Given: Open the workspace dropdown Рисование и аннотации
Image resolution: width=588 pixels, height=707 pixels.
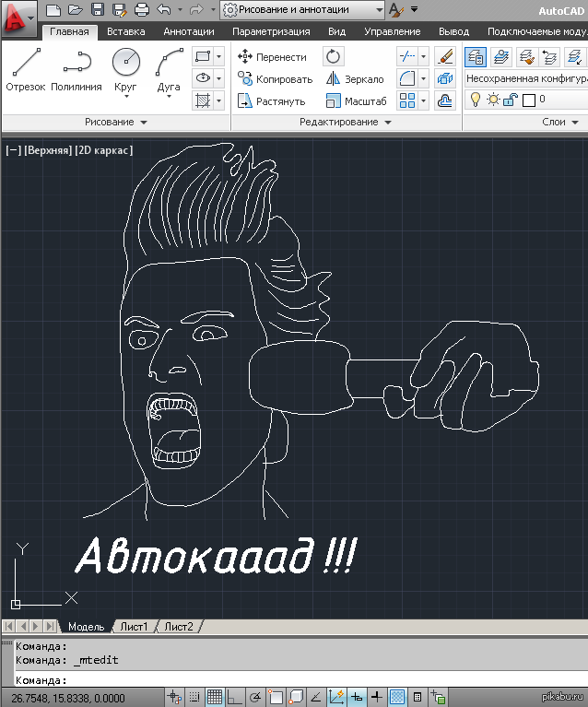Looking at the screenshot, I should (x=302, y=9).
